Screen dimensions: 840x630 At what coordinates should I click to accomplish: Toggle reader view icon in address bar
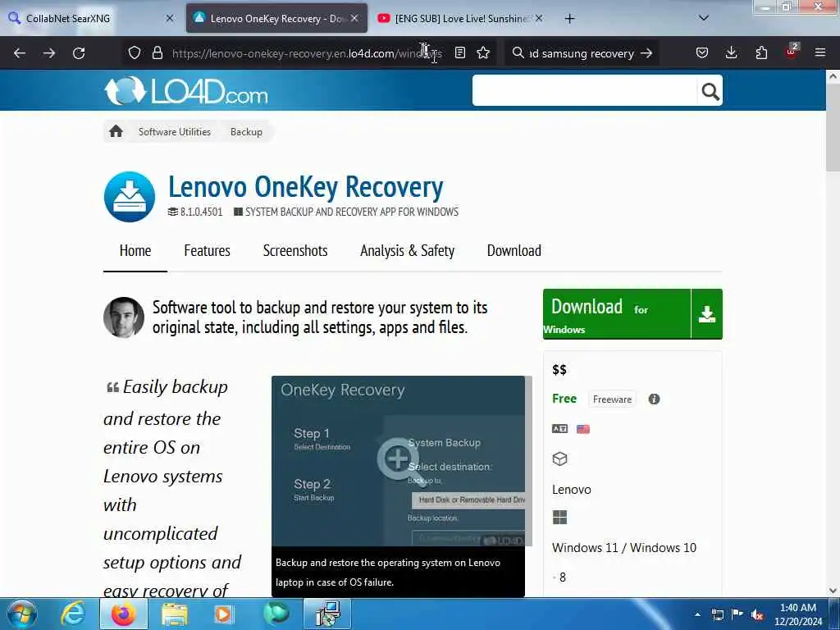click(x=459, y=53)
